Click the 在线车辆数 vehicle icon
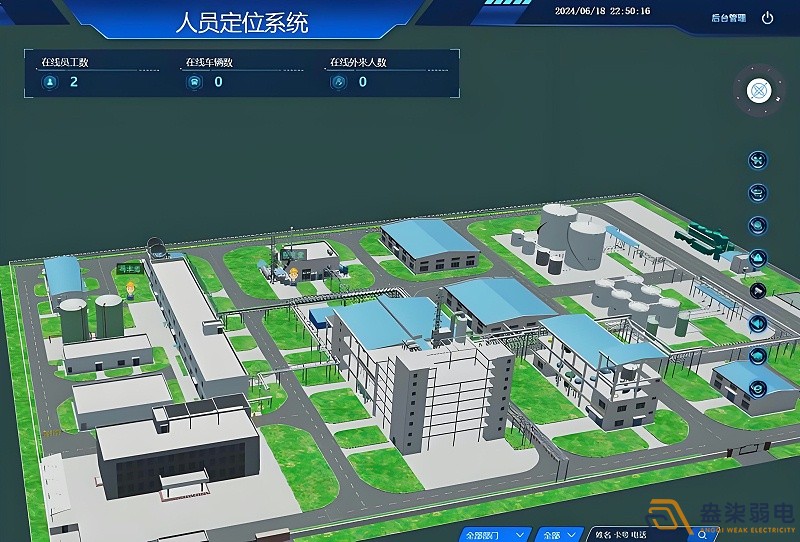 click(x=193, y=82)
